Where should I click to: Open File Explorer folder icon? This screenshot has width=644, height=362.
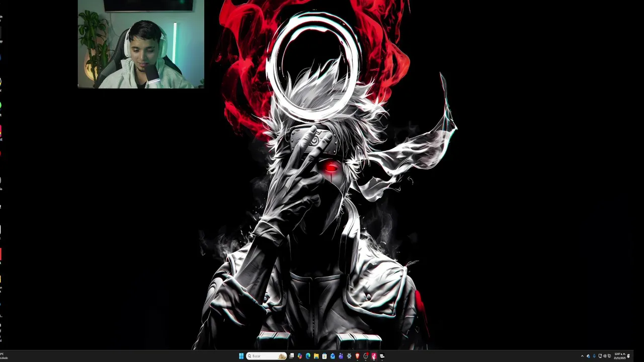tap(316, 356)
